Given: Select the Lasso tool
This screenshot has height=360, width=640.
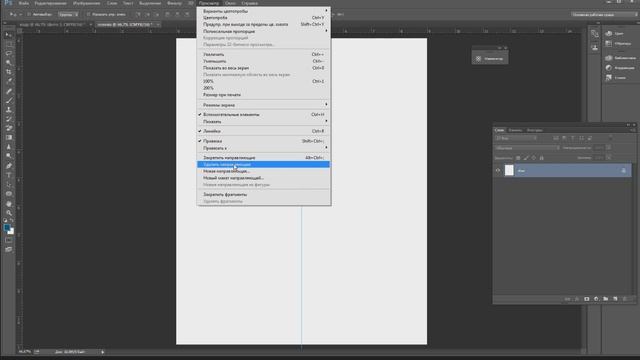Looking at the screenshot, I should (9, 53).
